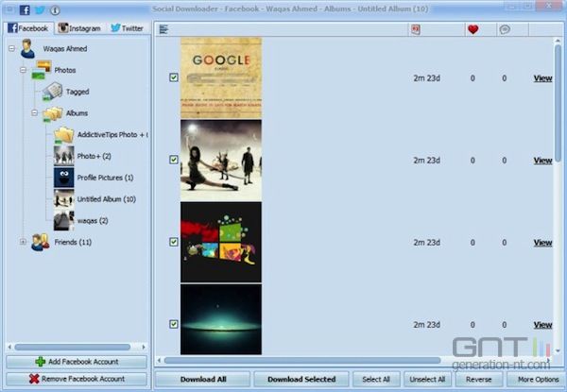Select the Albums folder icon
This screenshot has width=567, height=392.
coord(52,113)
